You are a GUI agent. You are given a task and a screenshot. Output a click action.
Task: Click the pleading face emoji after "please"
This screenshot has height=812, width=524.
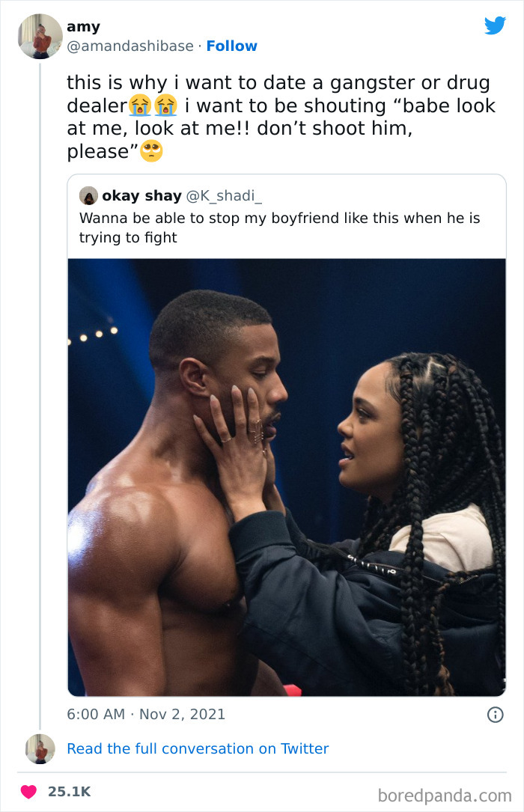click(152, 151)
